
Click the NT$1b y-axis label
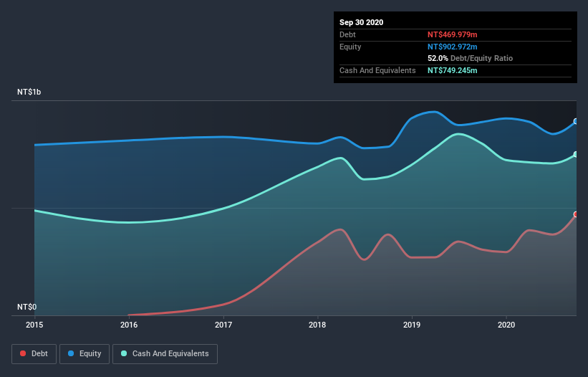tap(29, 92)
